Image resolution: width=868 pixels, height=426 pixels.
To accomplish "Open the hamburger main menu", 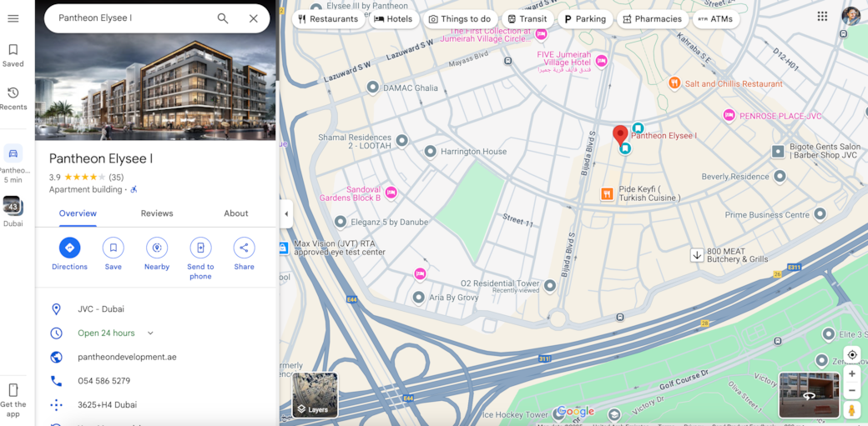I will 13,18.
